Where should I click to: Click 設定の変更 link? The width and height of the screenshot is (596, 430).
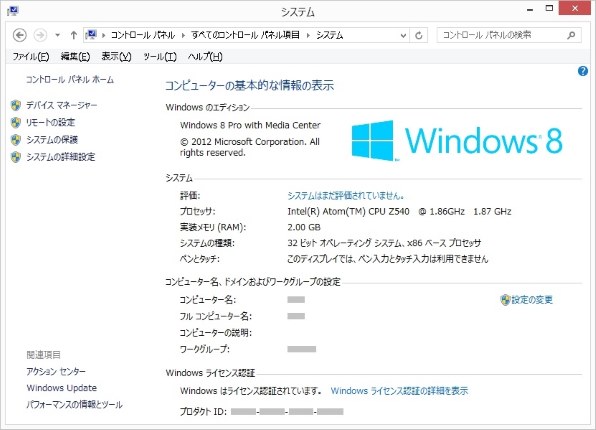click(x=532, y=300)
